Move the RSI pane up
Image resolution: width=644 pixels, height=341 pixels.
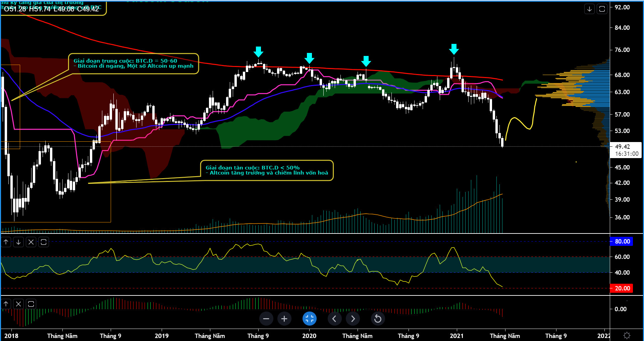(6, 242)
